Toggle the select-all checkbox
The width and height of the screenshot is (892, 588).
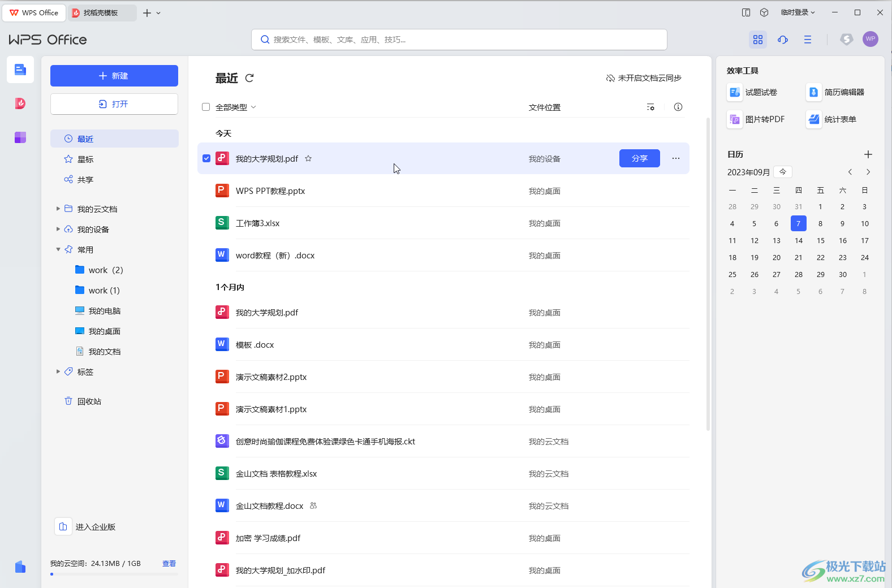(x=206, y=107)
